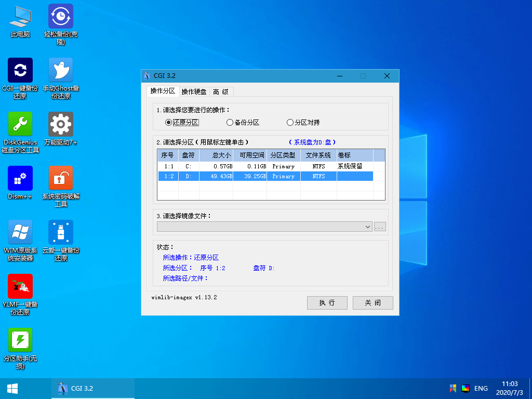This screenshot has width=532, height=399.
Task: Click the browse button with three dots
Action: (380, 227)
